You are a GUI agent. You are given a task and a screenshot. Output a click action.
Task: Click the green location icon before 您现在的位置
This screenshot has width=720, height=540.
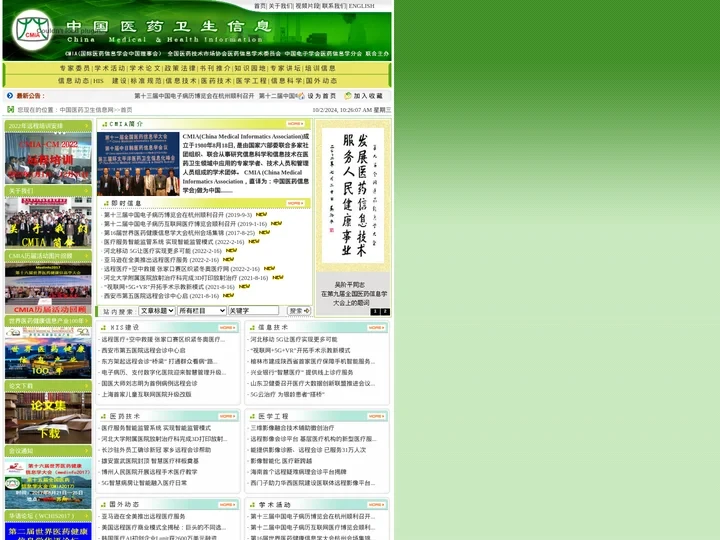click(10, 110)
